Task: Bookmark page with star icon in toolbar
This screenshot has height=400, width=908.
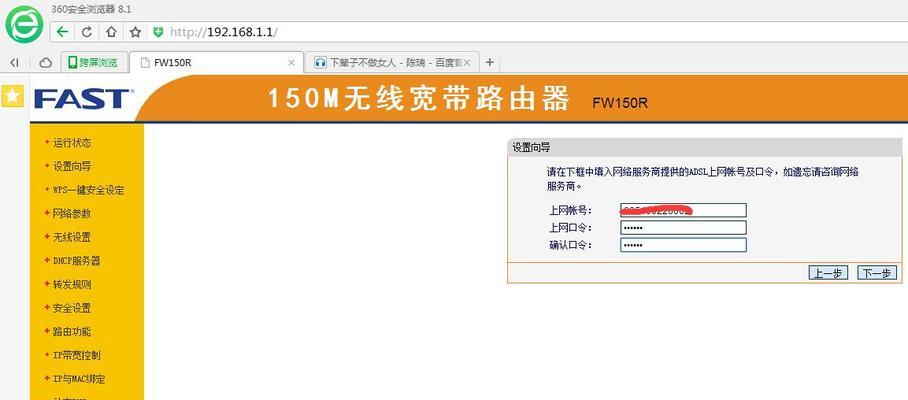Action: (136, 32)
